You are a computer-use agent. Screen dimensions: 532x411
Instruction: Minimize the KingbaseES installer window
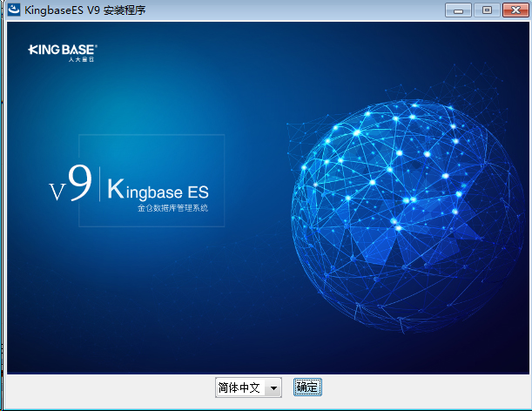point(459,10)
